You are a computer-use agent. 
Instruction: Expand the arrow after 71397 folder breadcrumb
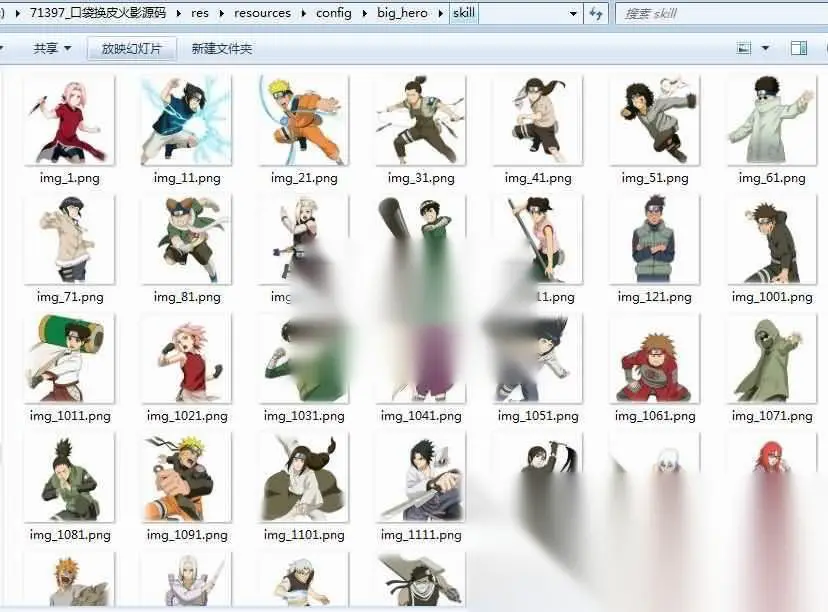click(x=178, y=14)
